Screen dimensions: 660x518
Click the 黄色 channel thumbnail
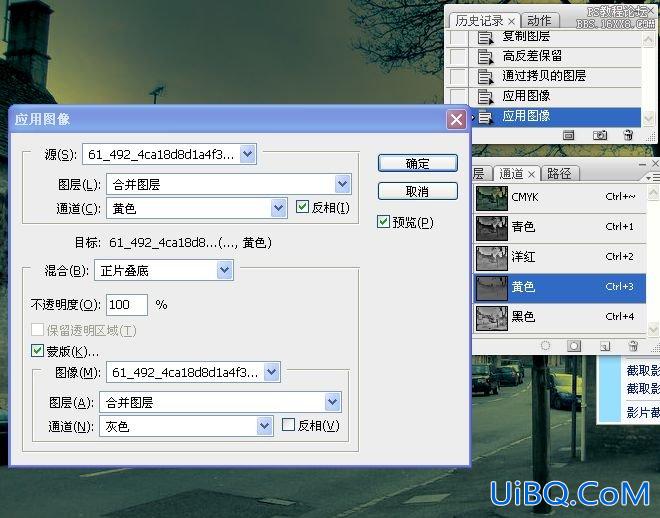pos(492,288)
